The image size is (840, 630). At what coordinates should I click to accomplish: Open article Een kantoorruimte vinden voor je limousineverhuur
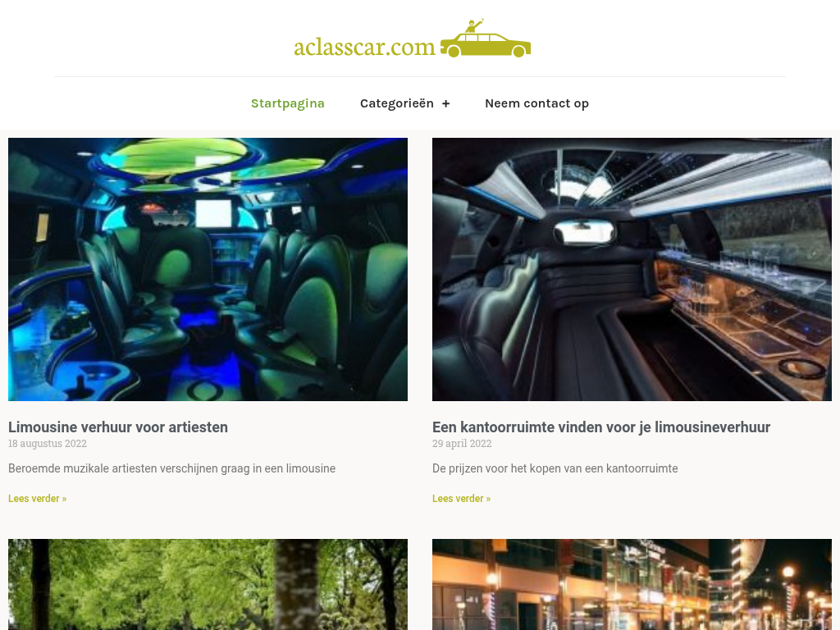click(601, 427)
